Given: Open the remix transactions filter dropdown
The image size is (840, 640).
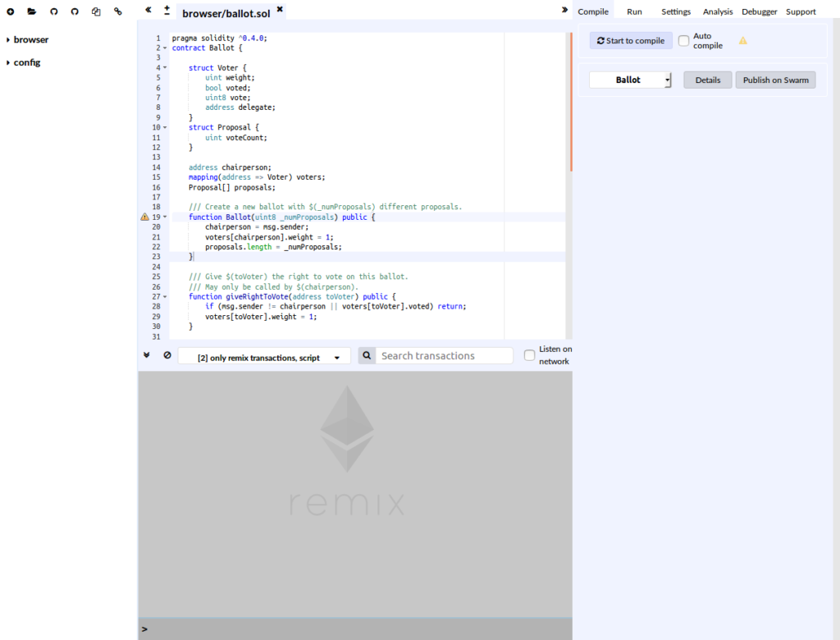Looking at the screenshot, I should click(x=264, y=356).
